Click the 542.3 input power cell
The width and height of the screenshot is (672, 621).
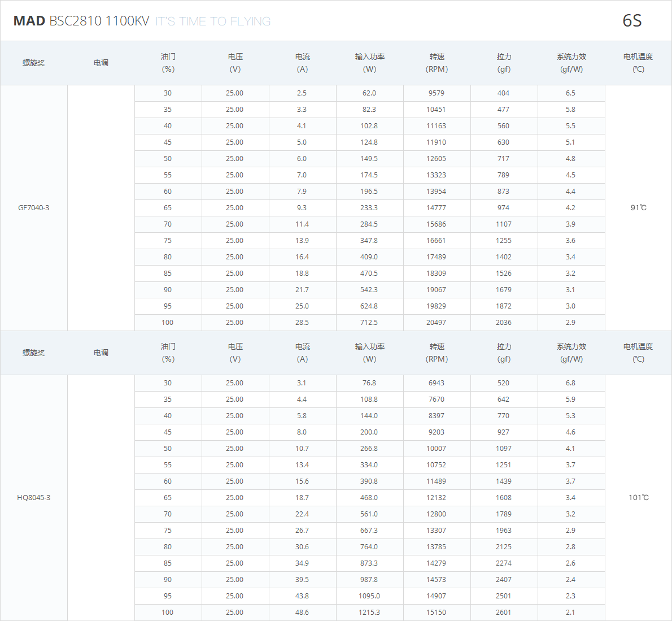(x=369, y=290)
